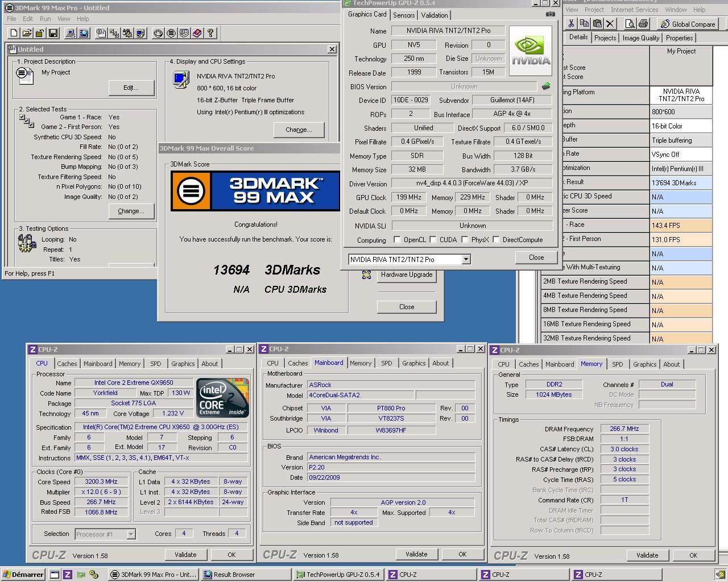Viewport: 728px width, 582px height.
Task: Click the Global Compare button
Action: click(x=688, y=24)
